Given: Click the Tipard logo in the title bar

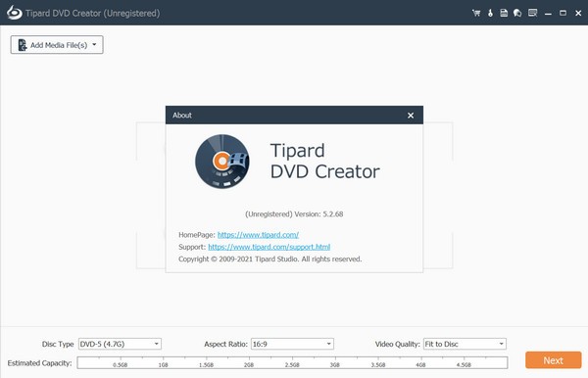Looking at the screenshot, I should [x=15, y=13].
